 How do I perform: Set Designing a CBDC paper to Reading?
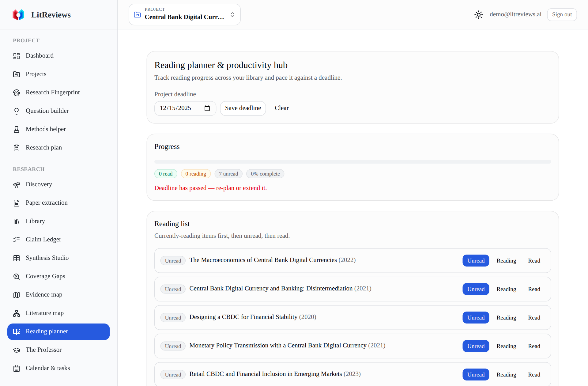point(506,318)
